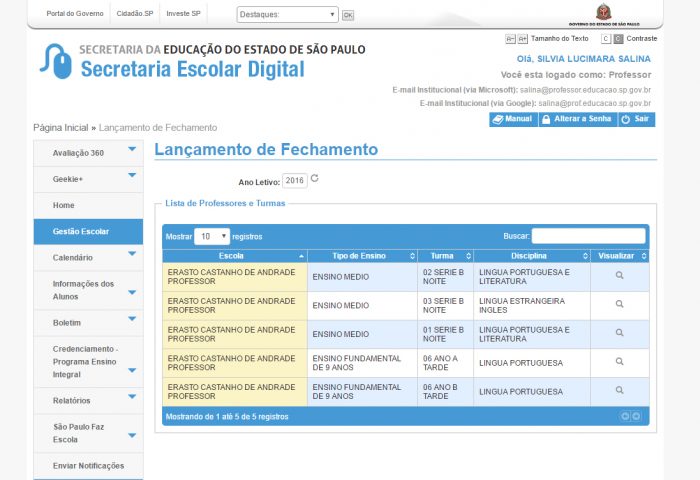Open Home in sidebar
700x480 pixels.
(88, 205)
